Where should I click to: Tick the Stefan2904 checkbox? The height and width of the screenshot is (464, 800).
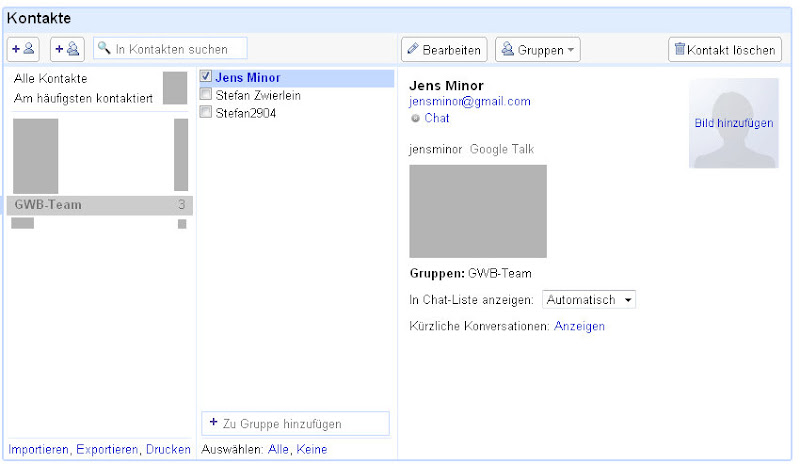point(206,112)
